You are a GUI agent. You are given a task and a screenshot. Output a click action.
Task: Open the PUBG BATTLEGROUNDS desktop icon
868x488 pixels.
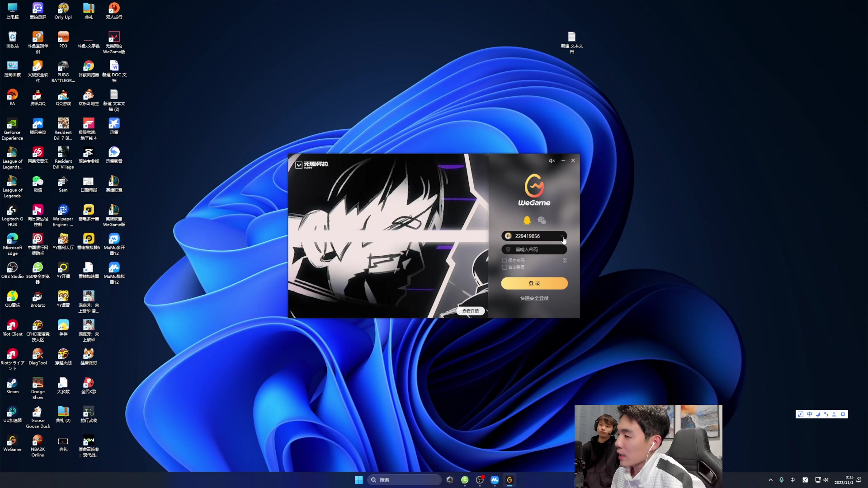(x=63, y=71)
